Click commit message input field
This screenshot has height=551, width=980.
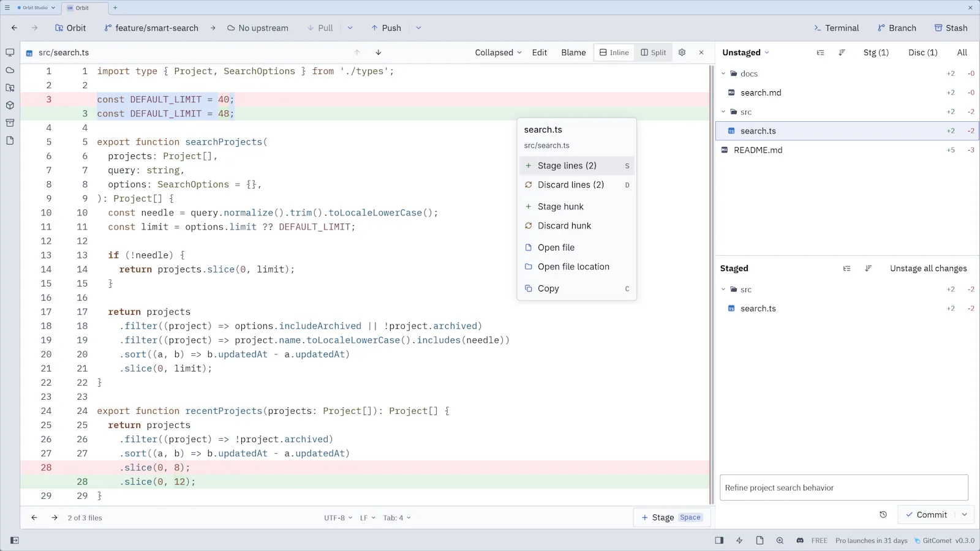(x=844, y=488)
